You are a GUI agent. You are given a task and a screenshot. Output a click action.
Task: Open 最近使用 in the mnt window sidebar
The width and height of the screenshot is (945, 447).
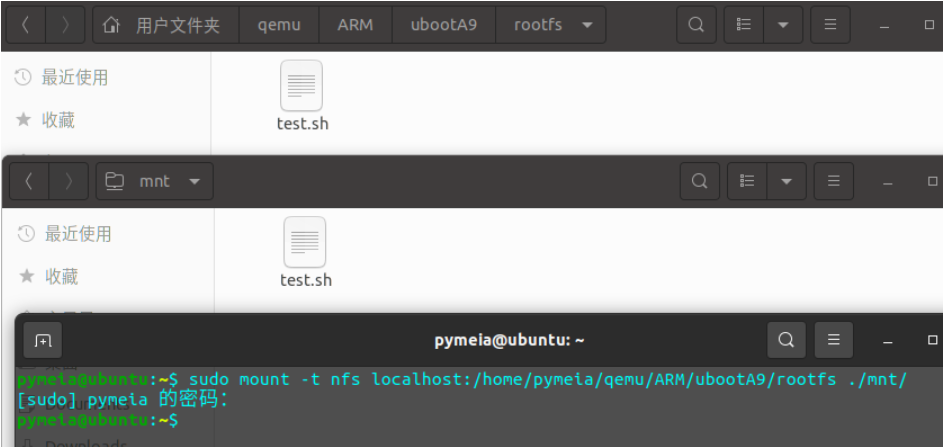pyautogui.click(x=65, y=233)
